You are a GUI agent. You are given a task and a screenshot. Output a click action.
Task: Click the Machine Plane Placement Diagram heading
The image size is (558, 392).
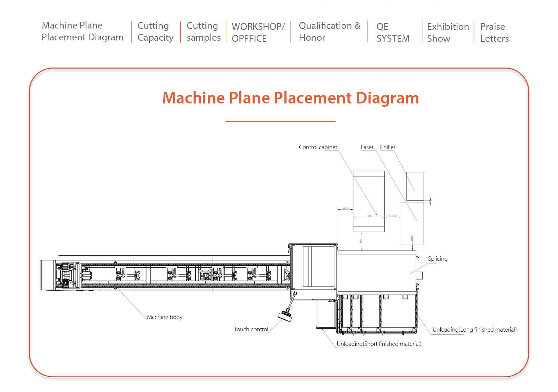pos(291,98)
